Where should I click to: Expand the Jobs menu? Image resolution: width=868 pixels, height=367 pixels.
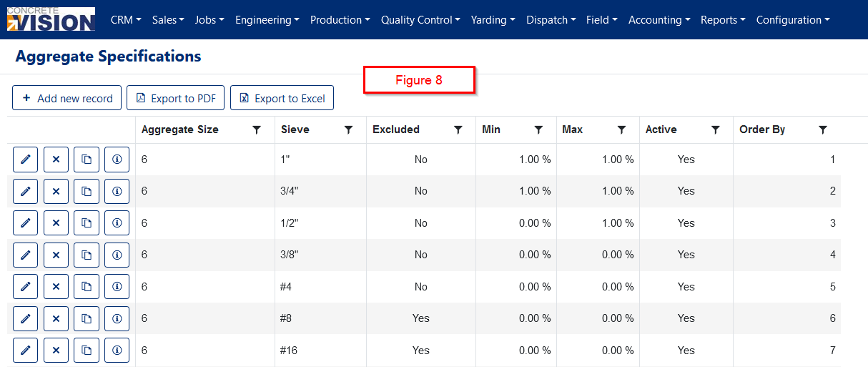coord(209,20)
